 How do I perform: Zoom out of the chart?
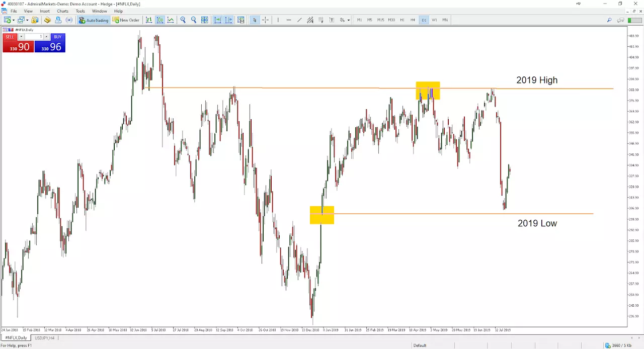pyautogui.click(x=194, y=20)
